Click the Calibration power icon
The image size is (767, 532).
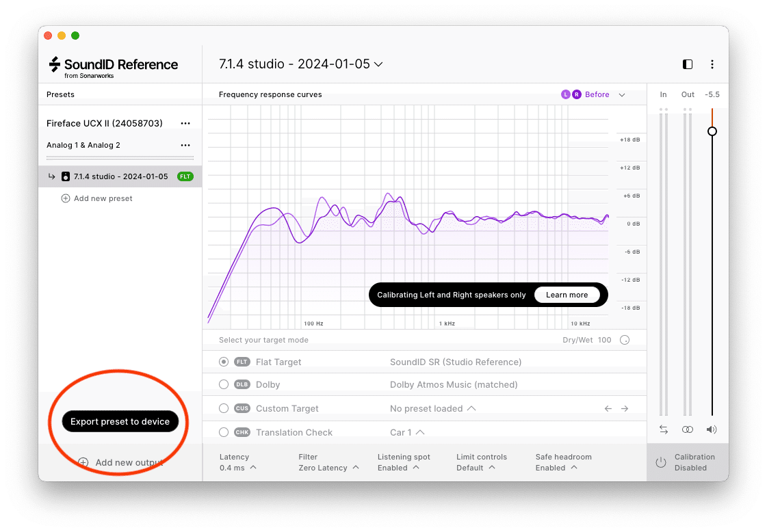click(x=661, y=462)
